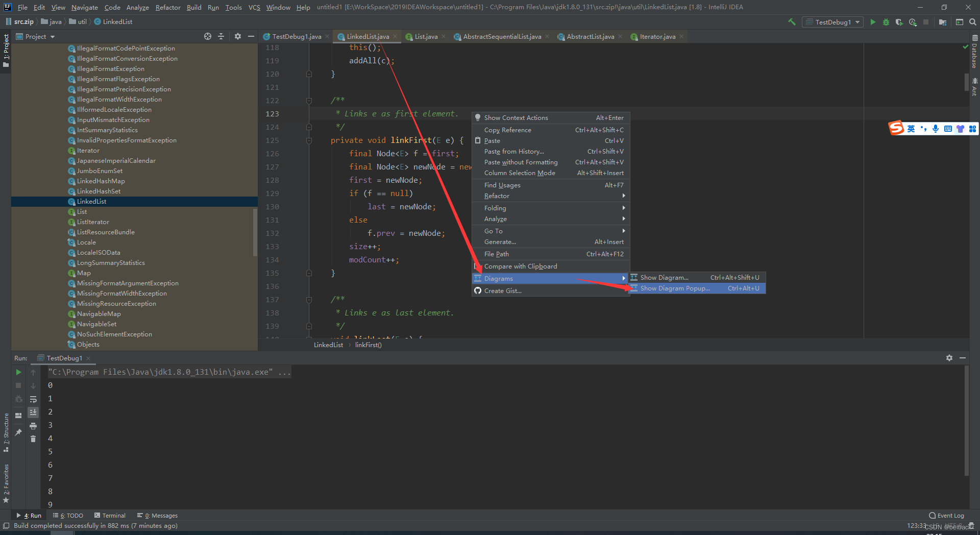980x535 pixels.
Task: Open the Project view selector dropdown
Action: (x=36, y=36)
